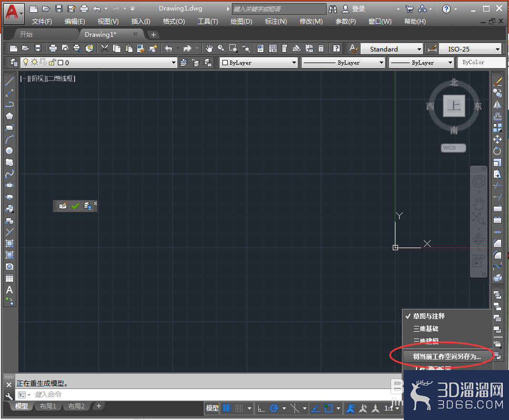Click the Dimension Style icon beside ISO-25
The height and width of the screenshot is (420, 509).
(432, 49)
